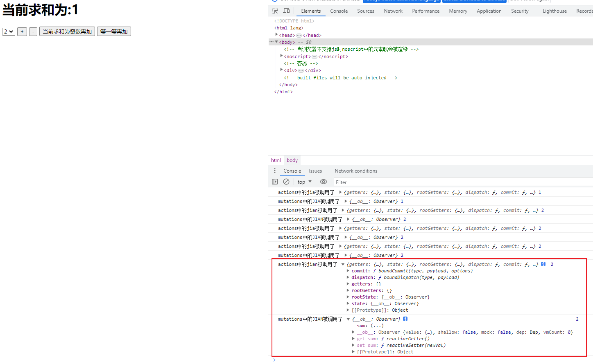Click the info icon beside the expanded Observer
Screen dimensions: 593x364
(x=405, y=319)
